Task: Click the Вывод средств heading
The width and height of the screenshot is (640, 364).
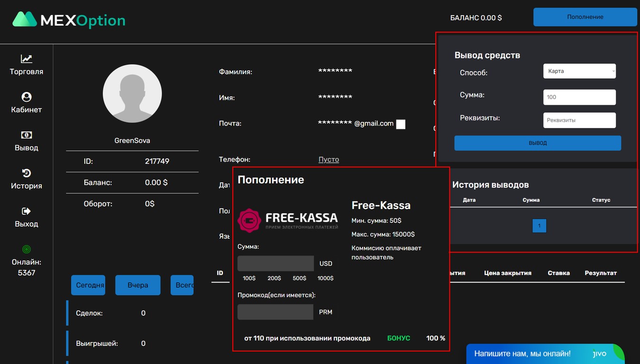Action: 487,55
